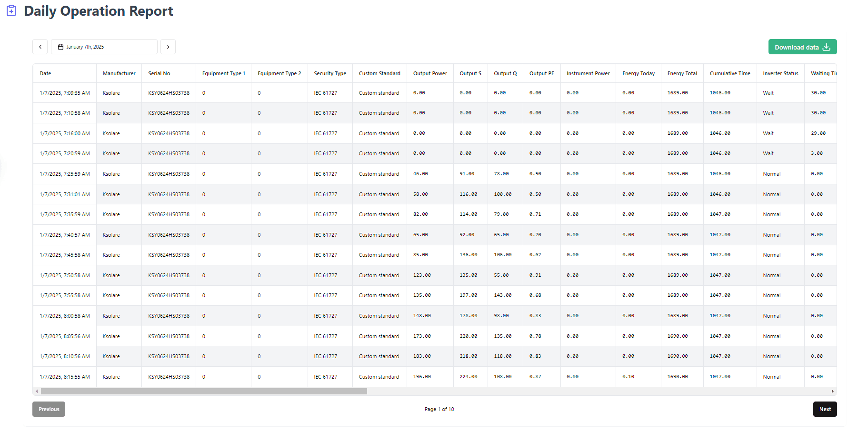Viewport: 868px width, 432px height.
Task: Click the date cell 1/7/2025, 7:50:58 AM
Action: point(65,275)
